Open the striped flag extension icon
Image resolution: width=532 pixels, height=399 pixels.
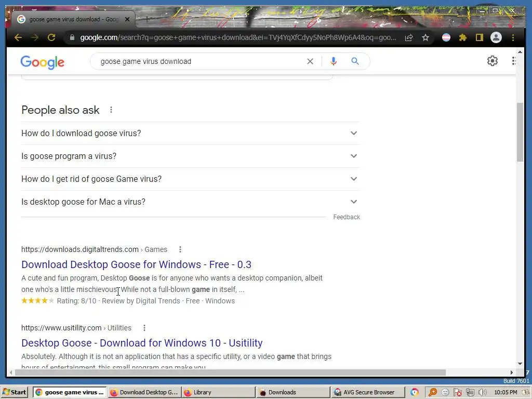tap(446, 37)
